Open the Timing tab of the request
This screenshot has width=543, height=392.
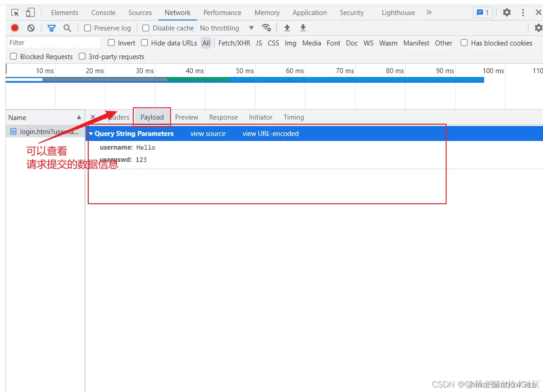[x=294, y=117]
